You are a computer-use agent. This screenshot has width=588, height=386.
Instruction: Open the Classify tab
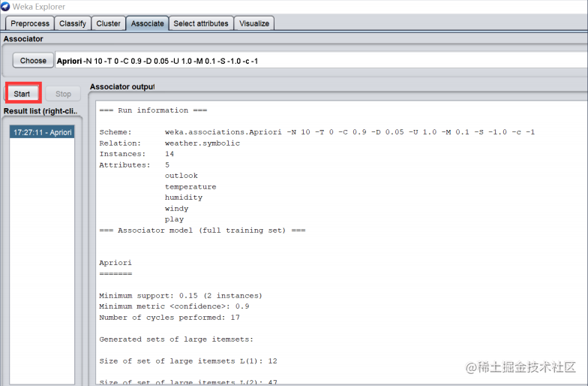tap(73, 23)
